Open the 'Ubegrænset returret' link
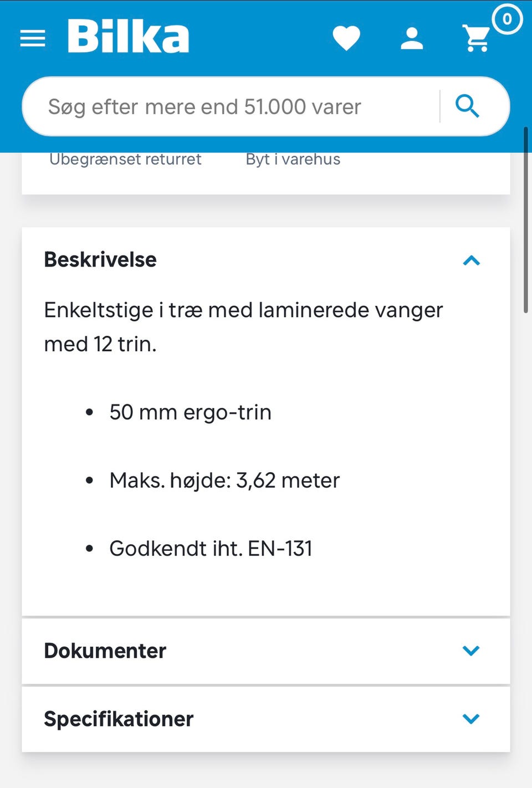 tap(125, 159)
